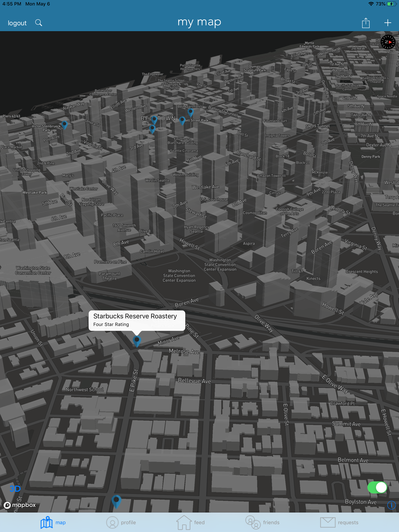The image size is (399, 532).
Task: Switch to the profile tab
Action: tap(121, 522)
